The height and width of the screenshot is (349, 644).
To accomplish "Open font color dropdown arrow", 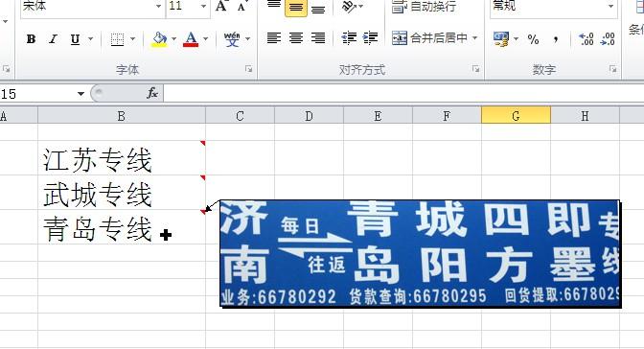I will 206,39.
